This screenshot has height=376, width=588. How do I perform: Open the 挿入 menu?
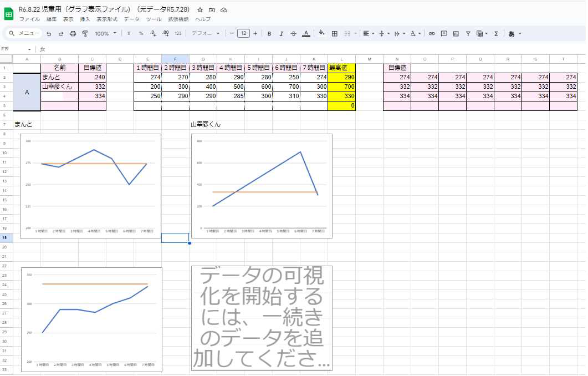[85, 19]
